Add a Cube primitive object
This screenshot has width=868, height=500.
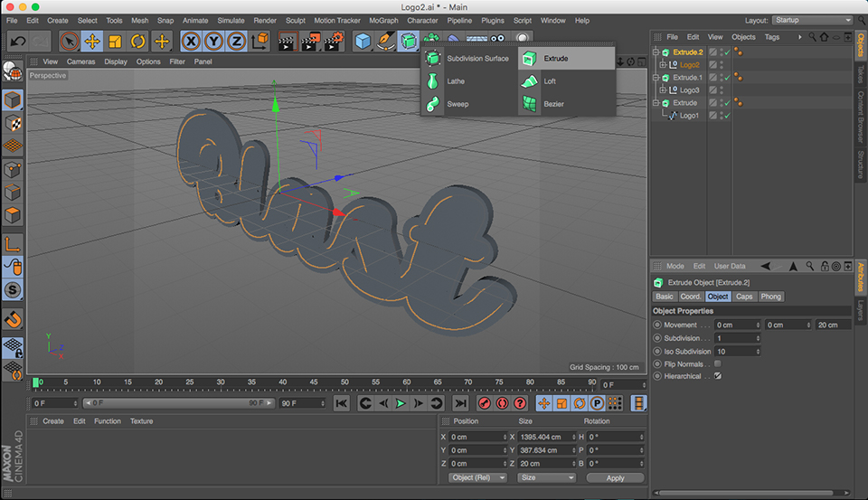[363, 41]
